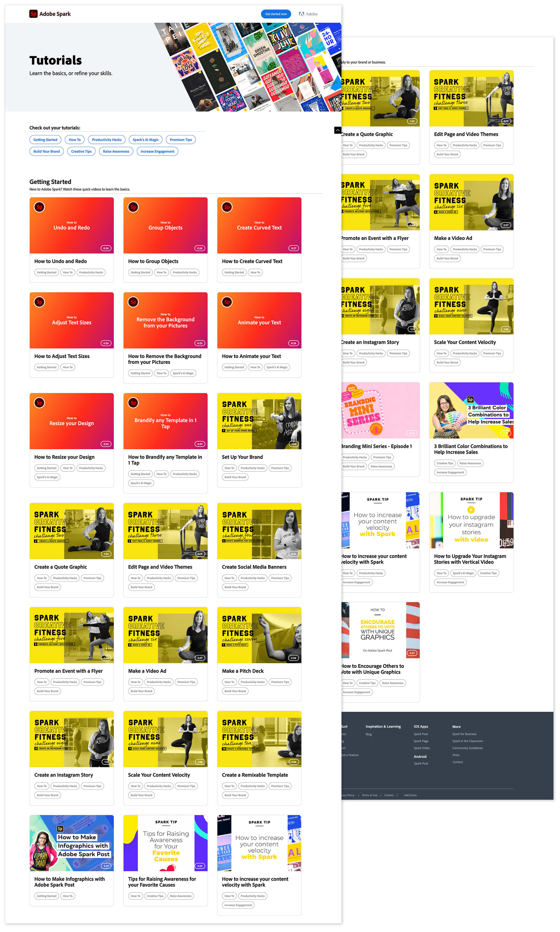Viewport: 560px width, 932px height.
Task: Select the How To filter under Check out your tutorials
Action: [75, 140]
